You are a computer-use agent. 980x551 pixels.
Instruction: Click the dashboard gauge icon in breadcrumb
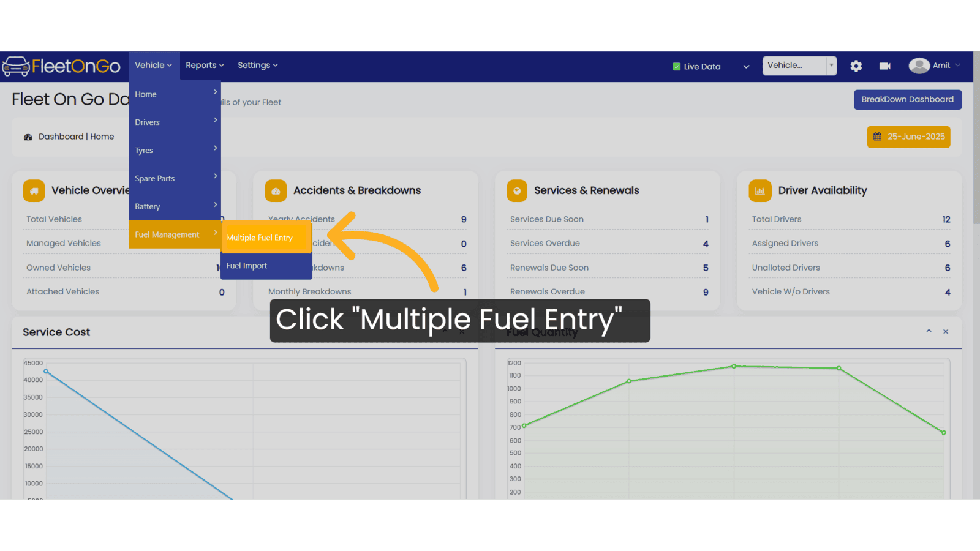click(x=28, y=137)
